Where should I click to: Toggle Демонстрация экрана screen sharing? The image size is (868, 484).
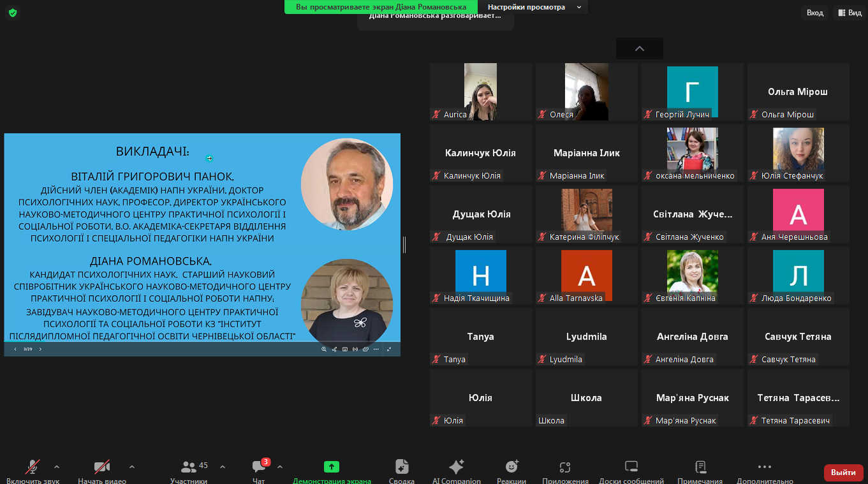pos(332,467)
